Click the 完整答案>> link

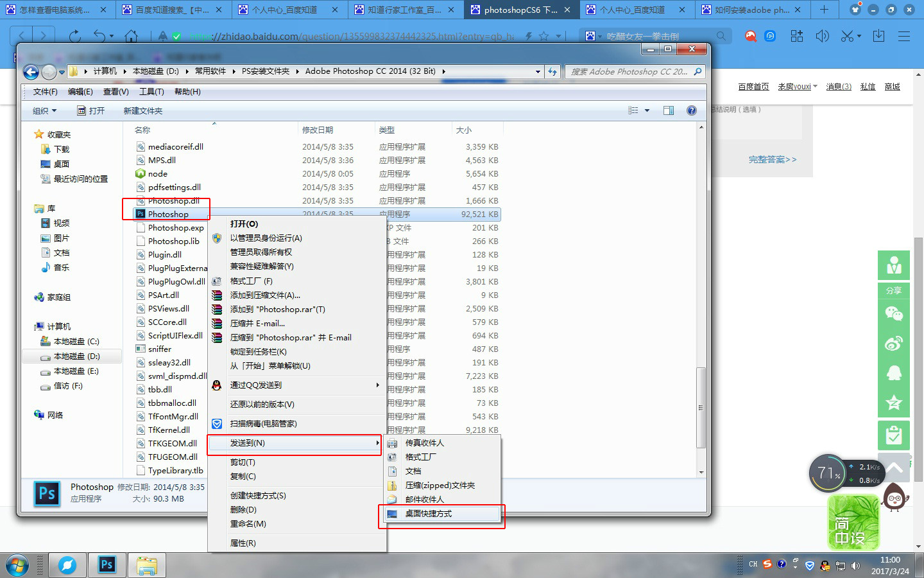pyautogui.click(x=773, y=159)
